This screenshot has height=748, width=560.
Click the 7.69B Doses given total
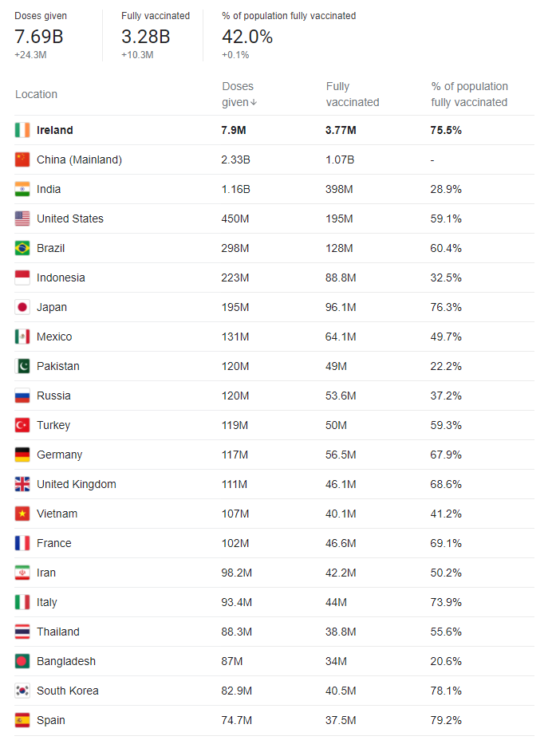(x=38, y=37)
